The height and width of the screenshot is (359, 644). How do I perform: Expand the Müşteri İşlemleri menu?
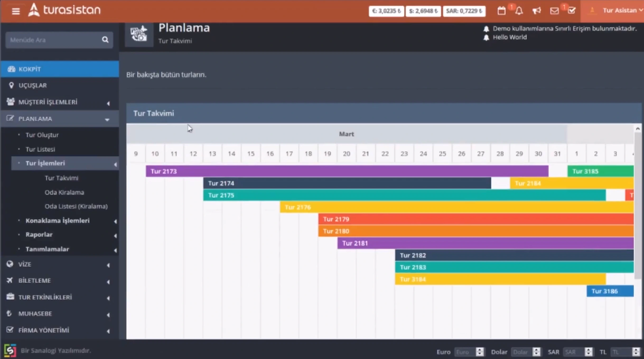[x=59, y=102]
